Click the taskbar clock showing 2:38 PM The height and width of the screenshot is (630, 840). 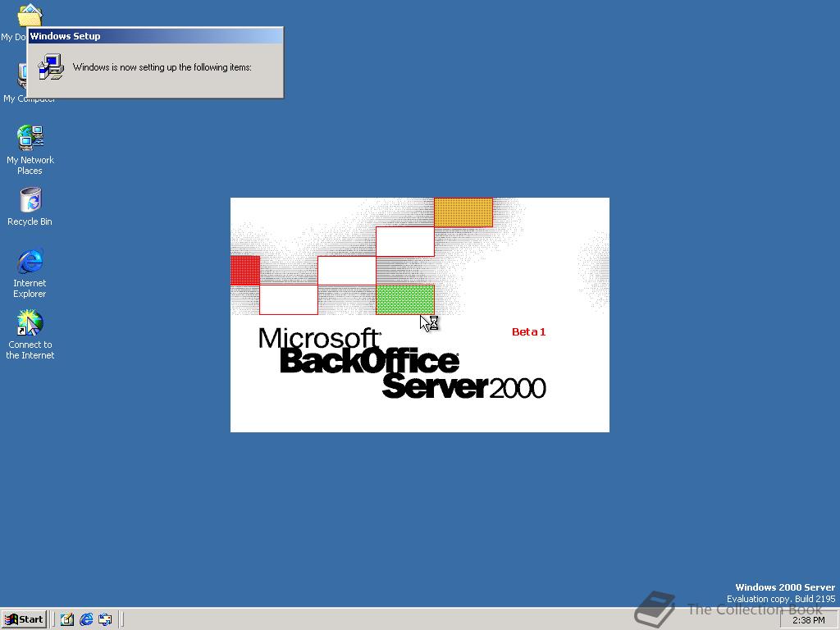point(808,620)
